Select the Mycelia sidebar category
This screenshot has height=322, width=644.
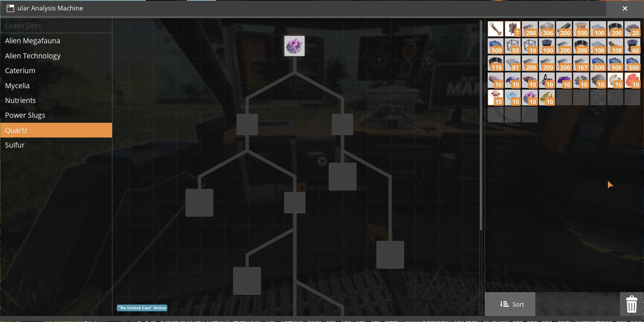point(17,85)
